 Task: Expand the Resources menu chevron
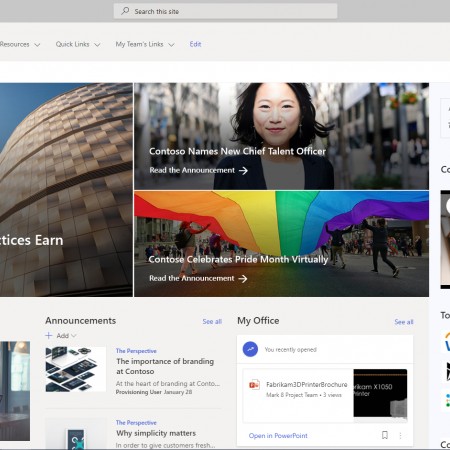pos(37,45)
